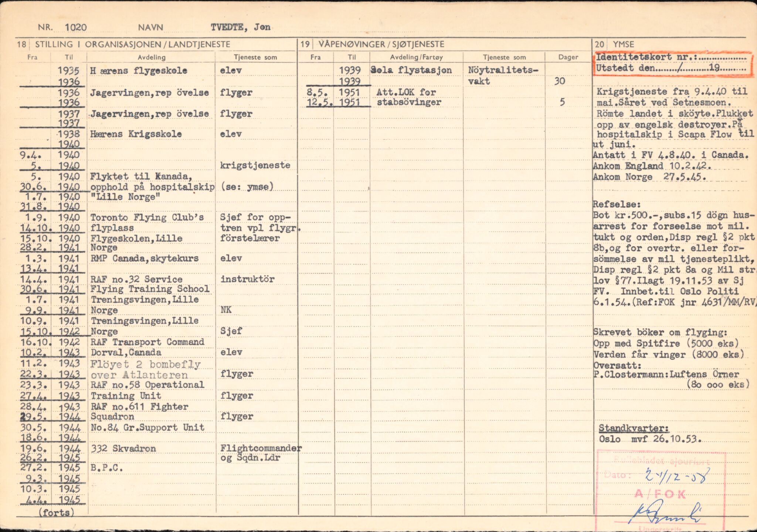Click Krigstjeneste fra 9.4.40 line
757x532 pixels.
672,91
